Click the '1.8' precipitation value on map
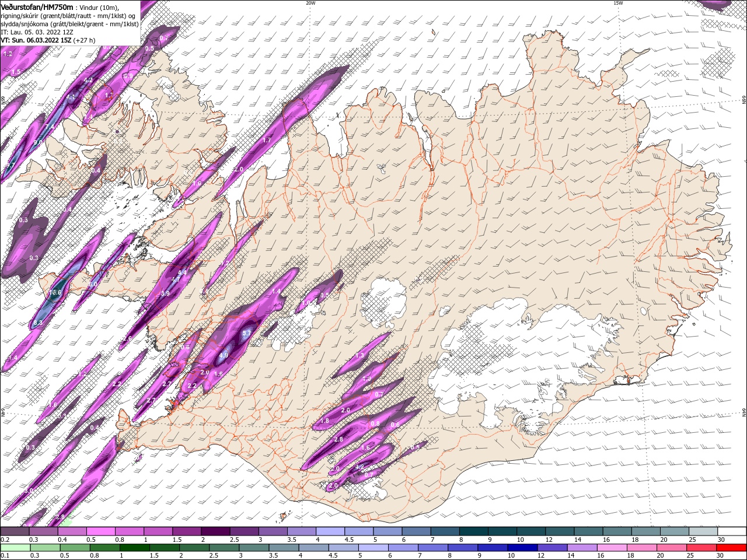The width and height of the screenshot is (747, 560). click(325, 421)
